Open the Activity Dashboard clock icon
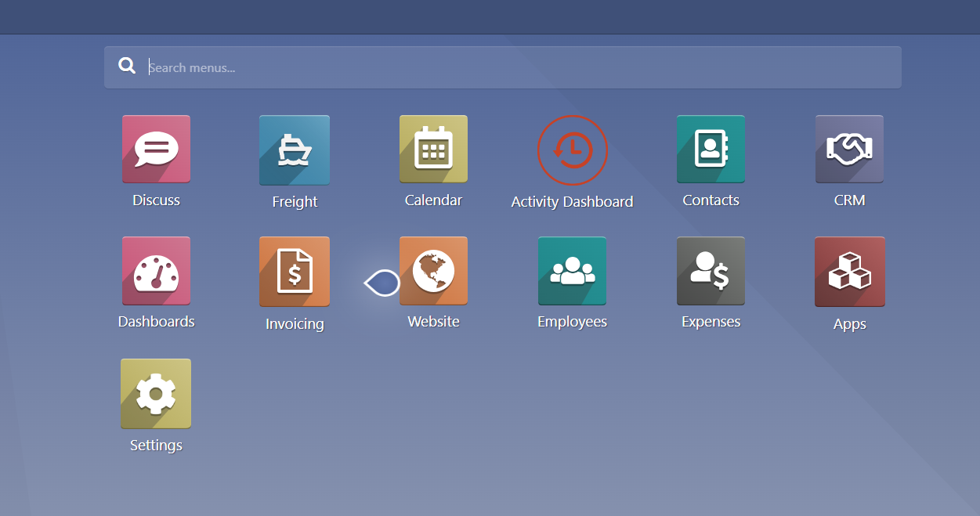This screenshot has width=980, height=516. [572, 150]
